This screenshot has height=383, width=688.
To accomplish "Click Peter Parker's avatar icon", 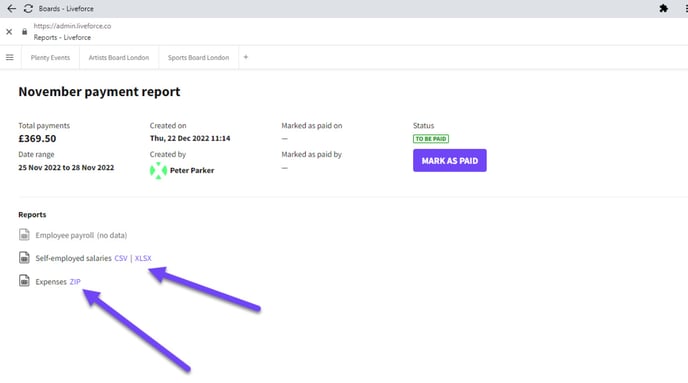I will click(x=158, y=170).
